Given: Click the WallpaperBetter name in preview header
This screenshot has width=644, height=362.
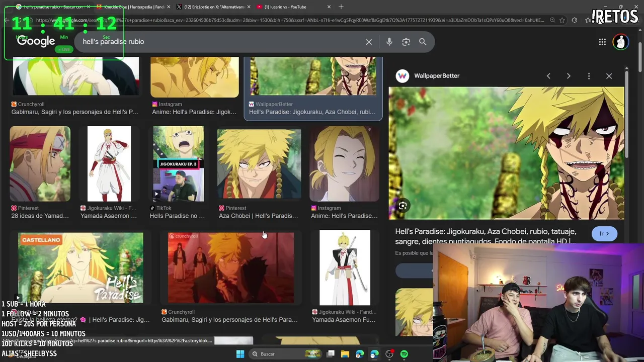Looking at the screenshot, I should tap(437, 76).
